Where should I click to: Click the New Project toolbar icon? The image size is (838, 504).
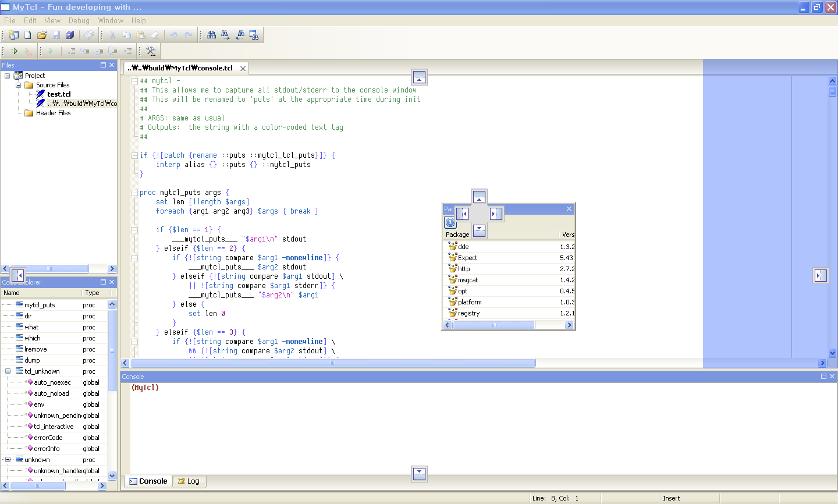pyautogui.click(x=13, y=35)
